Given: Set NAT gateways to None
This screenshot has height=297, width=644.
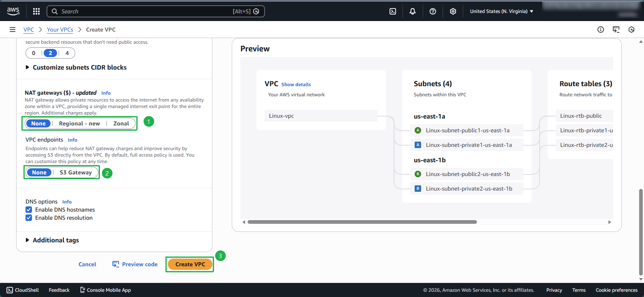Looking at the screenshot, I should pyautogui.click(x=38, y=123).
